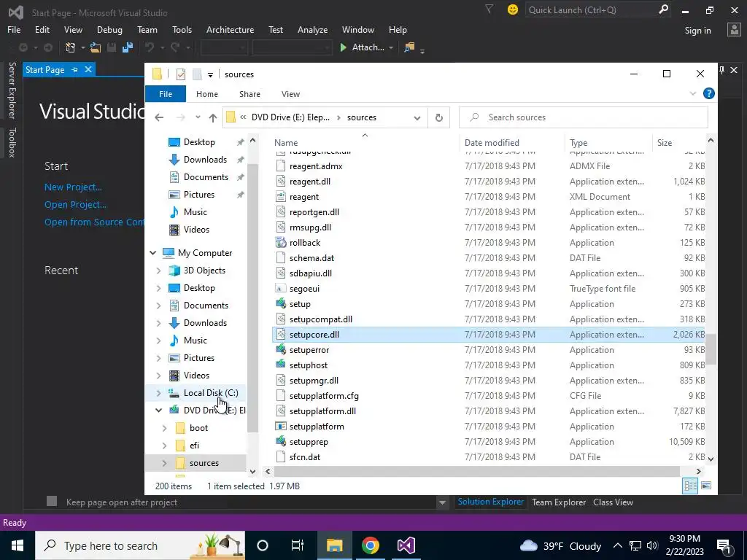Click the Quick Launch search box
This screenshot has width=747, height=560.
click(x=598, y=9)
